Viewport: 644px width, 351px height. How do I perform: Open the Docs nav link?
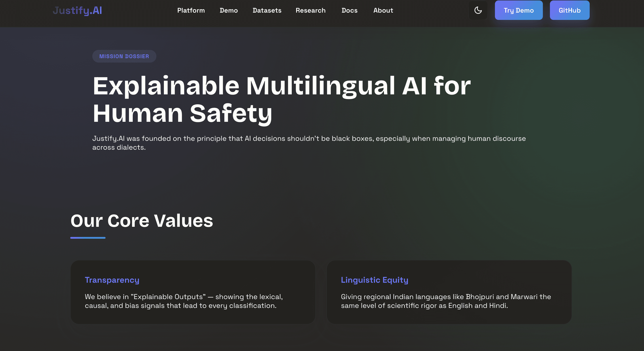pyautogui.click(x=349, y=11)
